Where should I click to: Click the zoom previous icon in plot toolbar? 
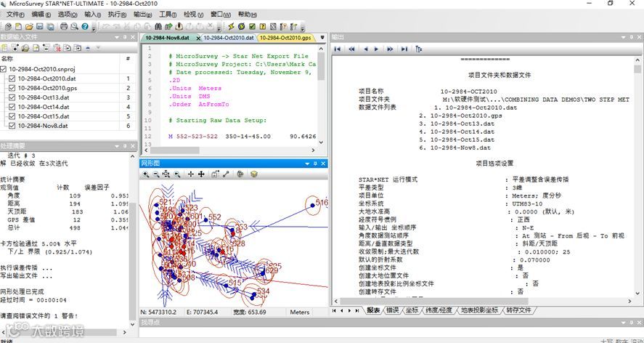177,174
